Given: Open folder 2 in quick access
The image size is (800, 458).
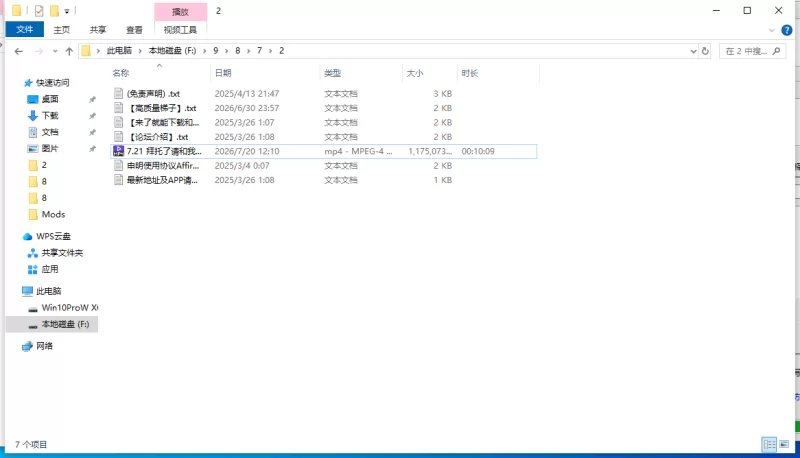Looking at the screenshot, I should tap(44, 165).
